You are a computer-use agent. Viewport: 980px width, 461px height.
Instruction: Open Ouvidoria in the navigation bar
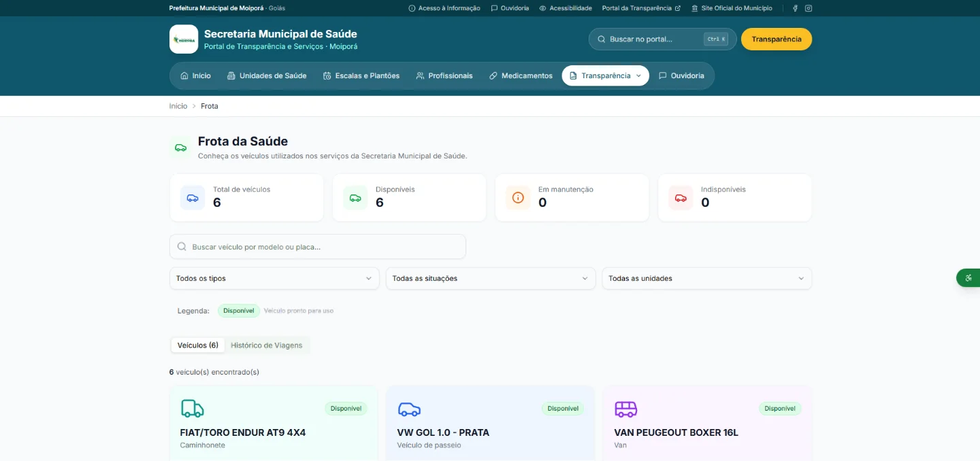[x=681, y=75]
